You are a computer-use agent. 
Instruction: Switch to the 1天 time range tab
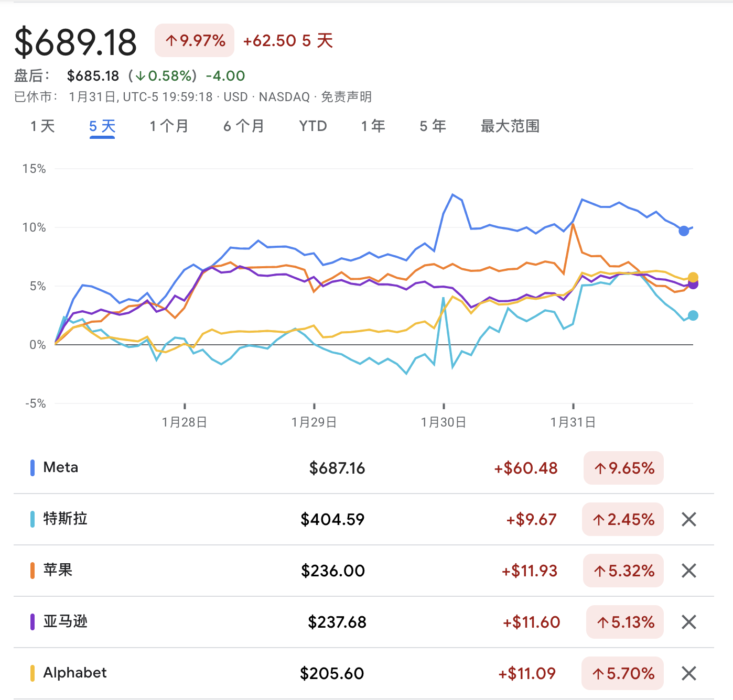tap(43, 126)
